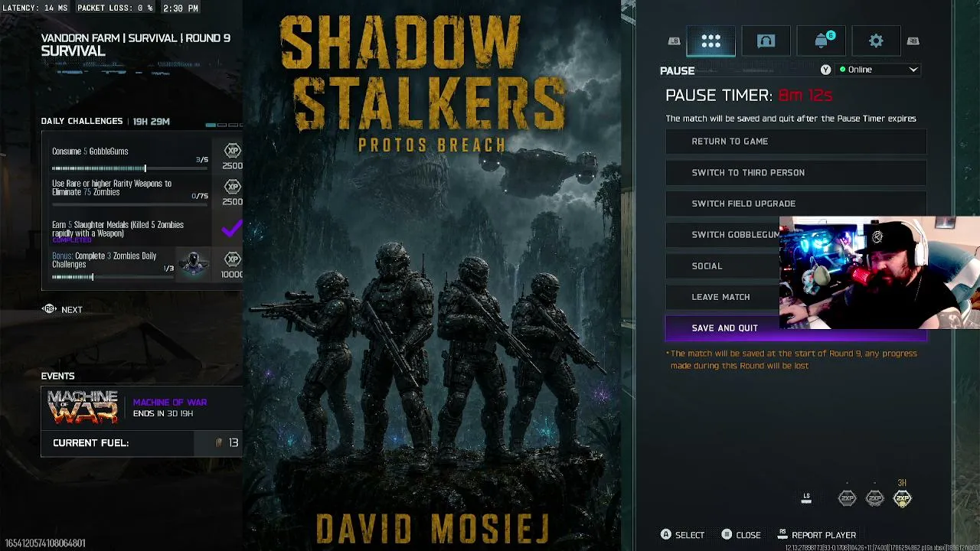Click Report Player
980x551 pixels.
click(824, 536)
